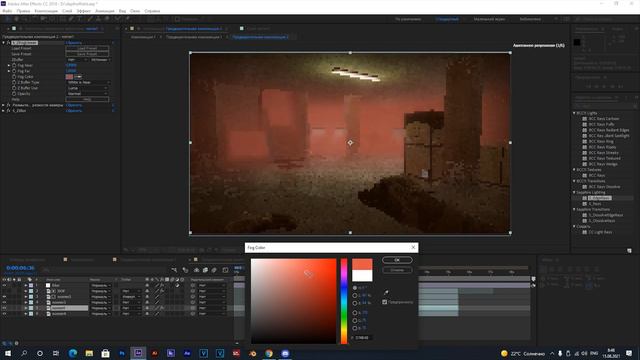Screen dimensions: 640x360
Task: Select BCC Rays Ring effect
Action: (601, 142)
